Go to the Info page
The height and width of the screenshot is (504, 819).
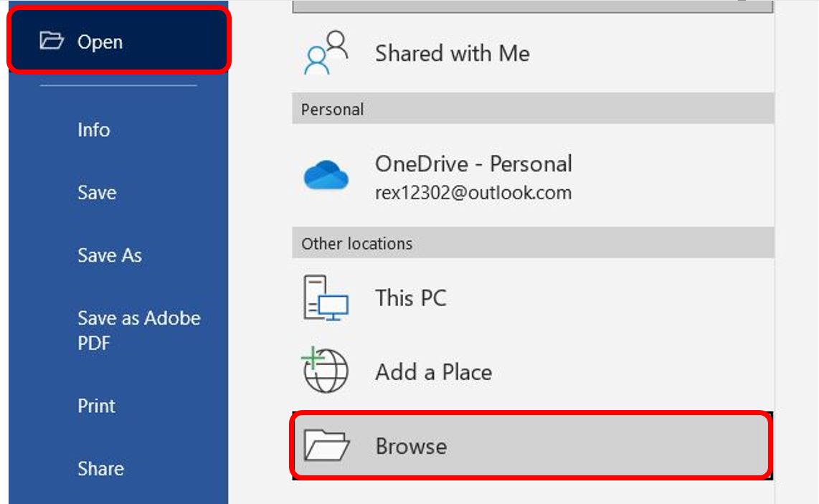tap(94, 130)
